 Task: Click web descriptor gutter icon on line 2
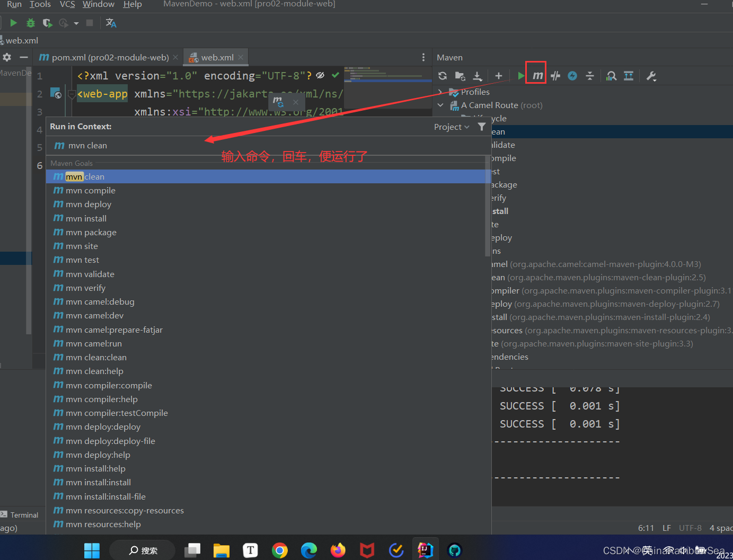[x=56, y=93]
